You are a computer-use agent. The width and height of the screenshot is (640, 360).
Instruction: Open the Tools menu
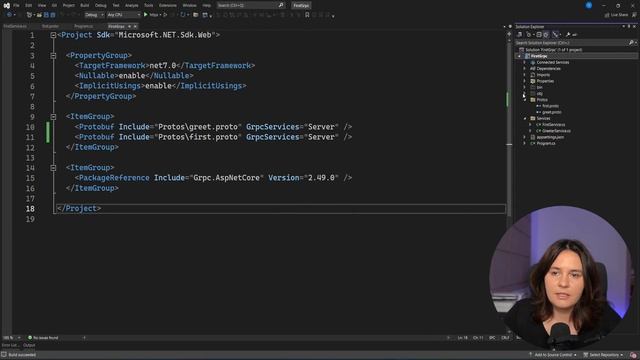point(149,5)
